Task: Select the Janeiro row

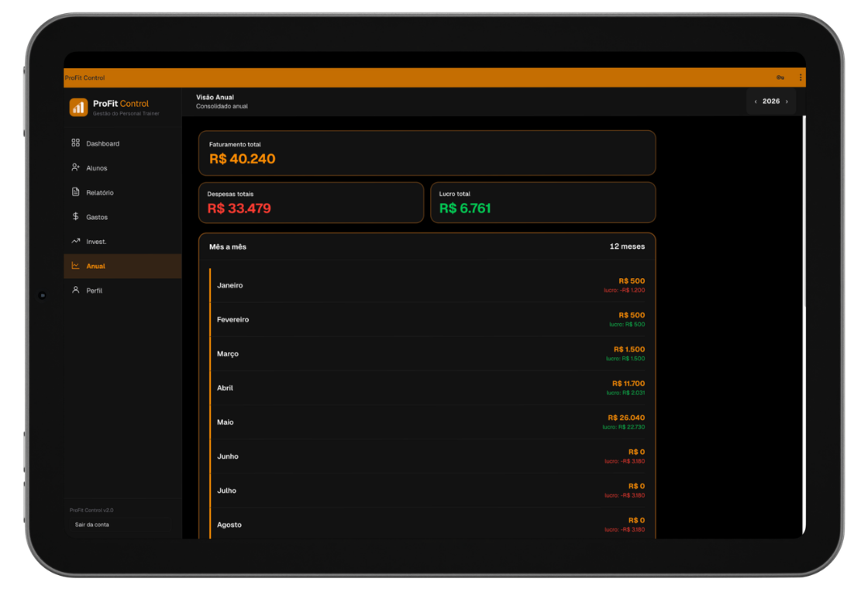Action: [427, 285]
